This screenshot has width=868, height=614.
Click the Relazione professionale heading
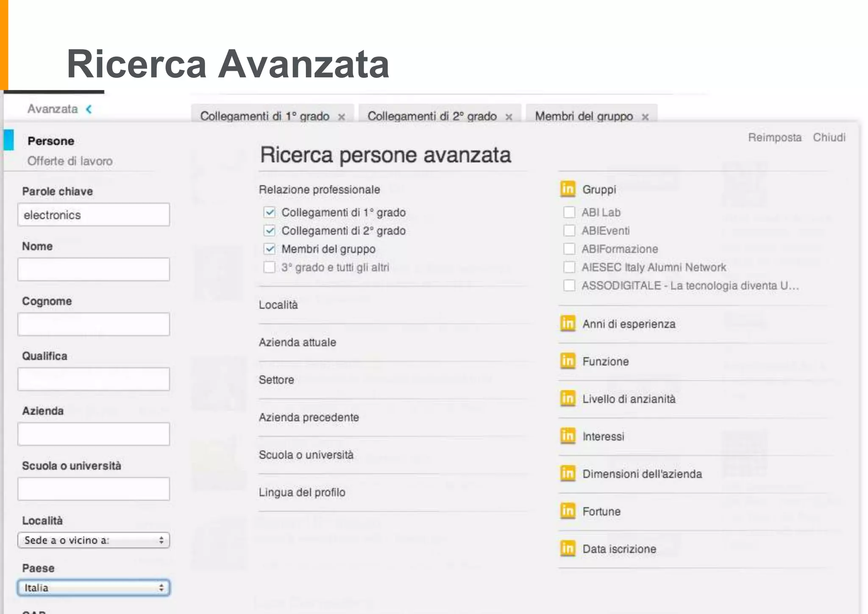(x=320, y=189)
